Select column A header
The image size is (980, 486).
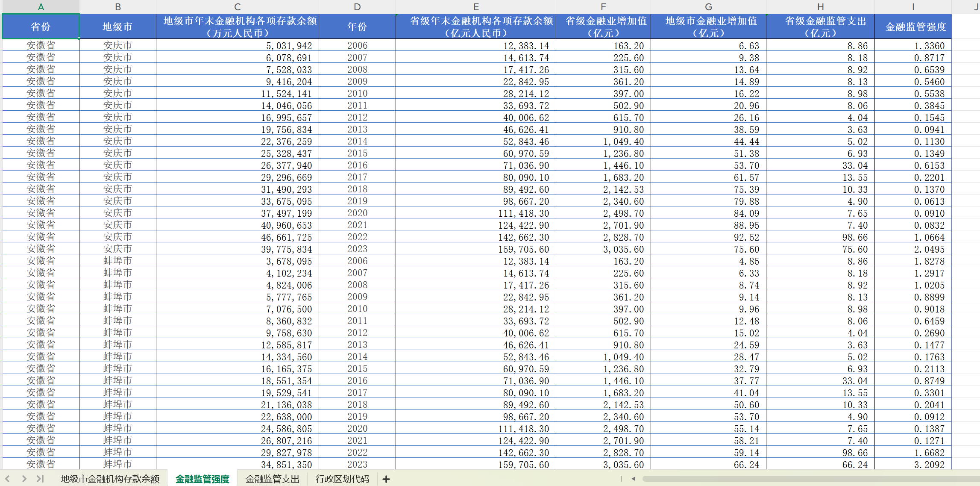point(41,7)
